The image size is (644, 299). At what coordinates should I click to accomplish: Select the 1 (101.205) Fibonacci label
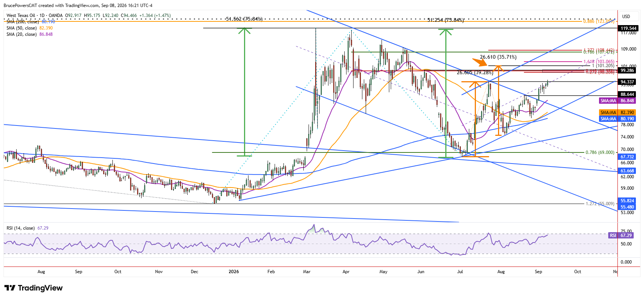pyautogui.click(x=603, y=66)
